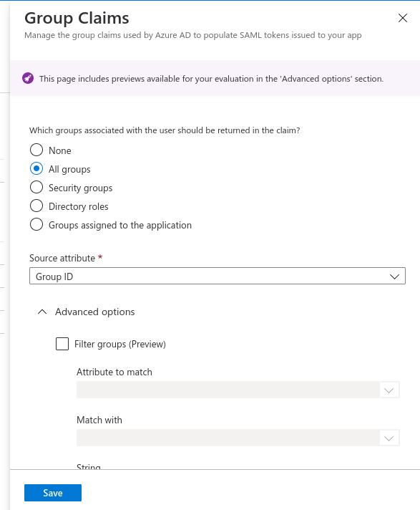Click the Save button
This screenshot has width=420, height=510.
53,493
